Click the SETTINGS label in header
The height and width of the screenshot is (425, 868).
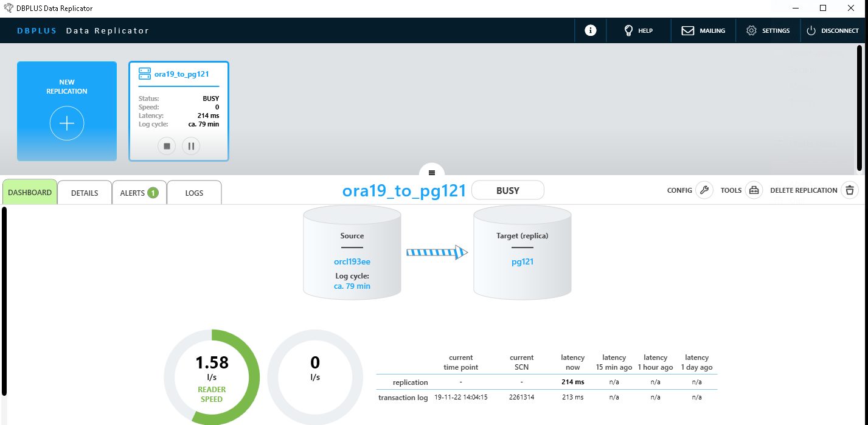[776, 30]
